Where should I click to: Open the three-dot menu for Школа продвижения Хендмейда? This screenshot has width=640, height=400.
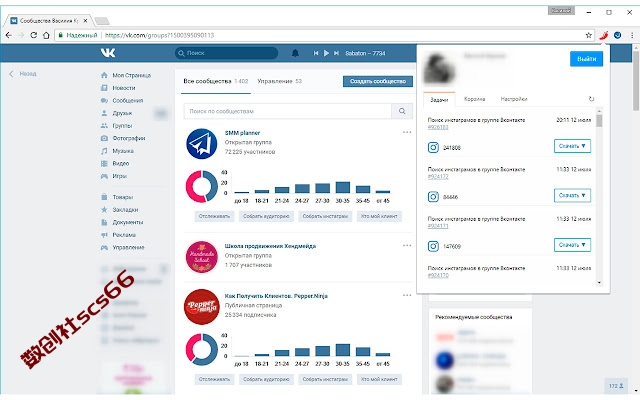pyautogui.click(x=407, y=245)
